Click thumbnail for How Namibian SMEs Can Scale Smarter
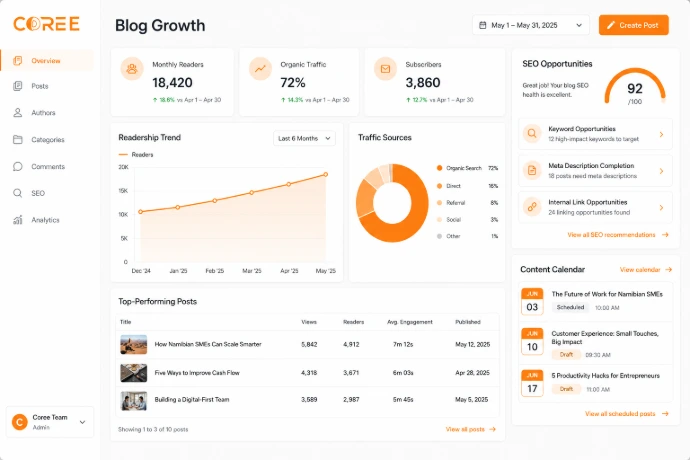This screenshot has width=690, height=460. click(x=133, y=344)
